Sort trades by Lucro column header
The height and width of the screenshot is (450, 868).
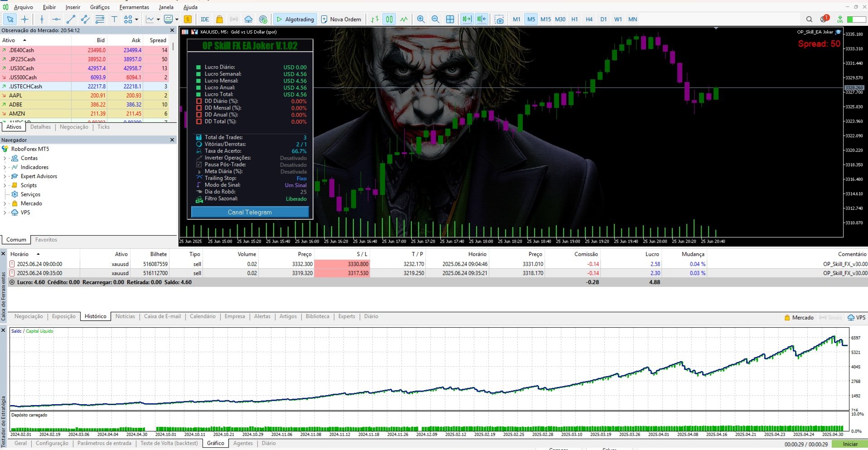point(652,254)
